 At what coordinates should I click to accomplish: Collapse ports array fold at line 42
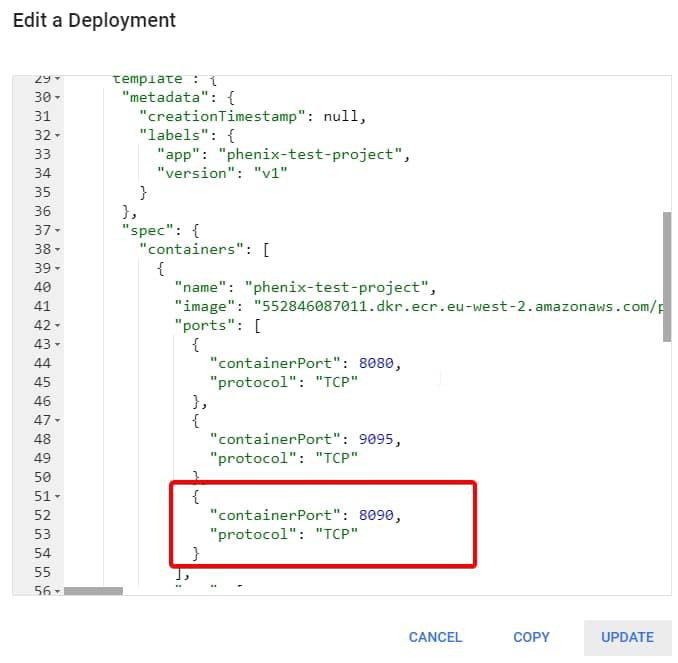58,326
